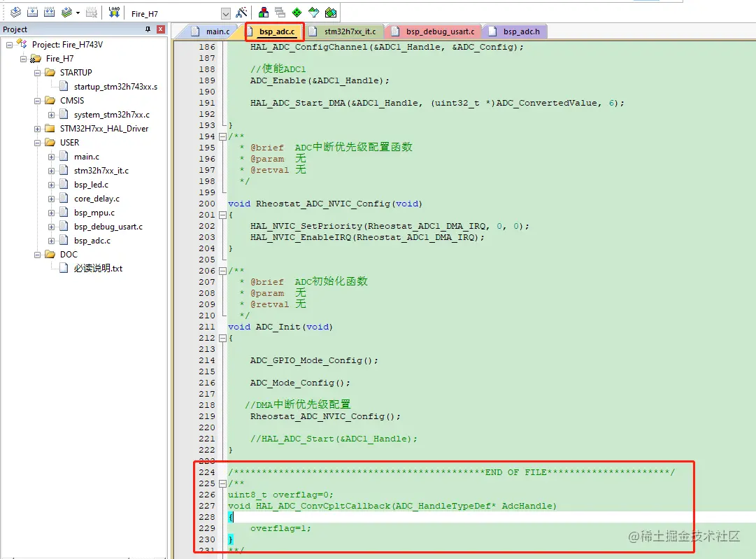This screenshot has height=559, width=756.
Task: Collapse the DOC group
Action: coord(37,255)
